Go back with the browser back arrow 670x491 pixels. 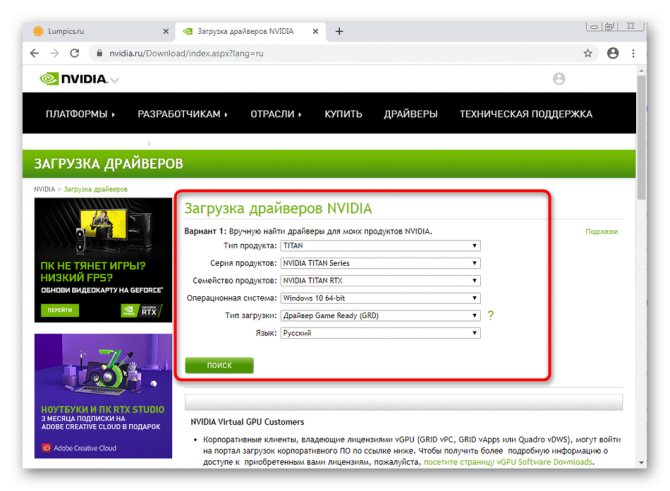[x=35, y=53]
